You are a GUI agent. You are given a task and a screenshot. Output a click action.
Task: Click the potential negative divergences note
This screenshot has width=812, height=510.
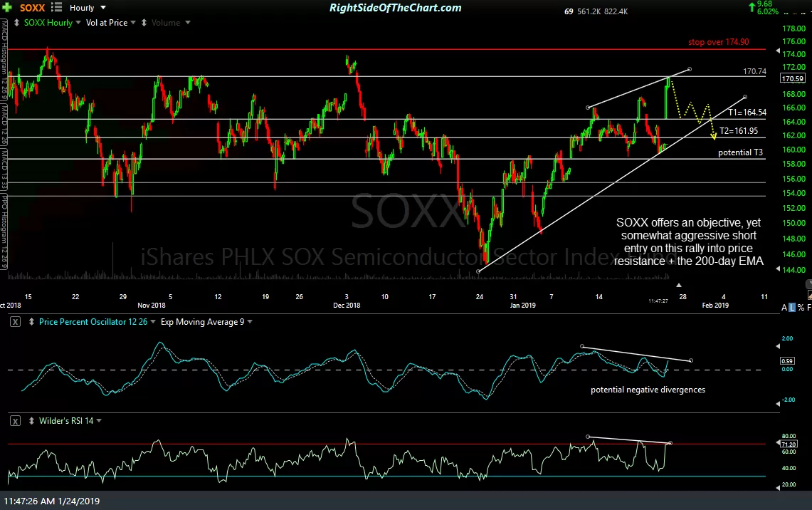coord(648,390)
